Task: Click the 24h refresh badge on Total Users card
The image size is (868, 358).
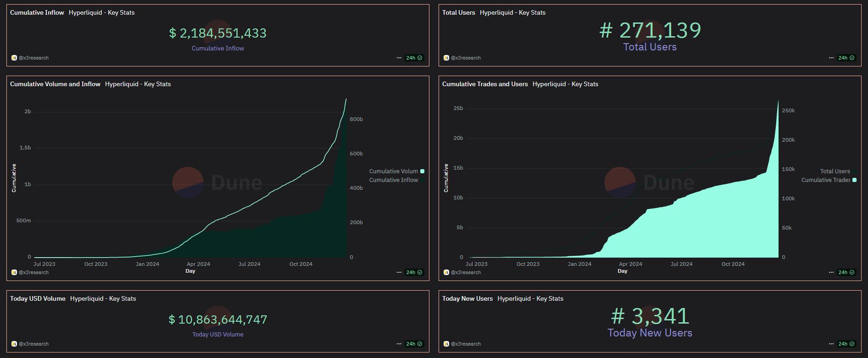Action: click(x=846, y=58)
